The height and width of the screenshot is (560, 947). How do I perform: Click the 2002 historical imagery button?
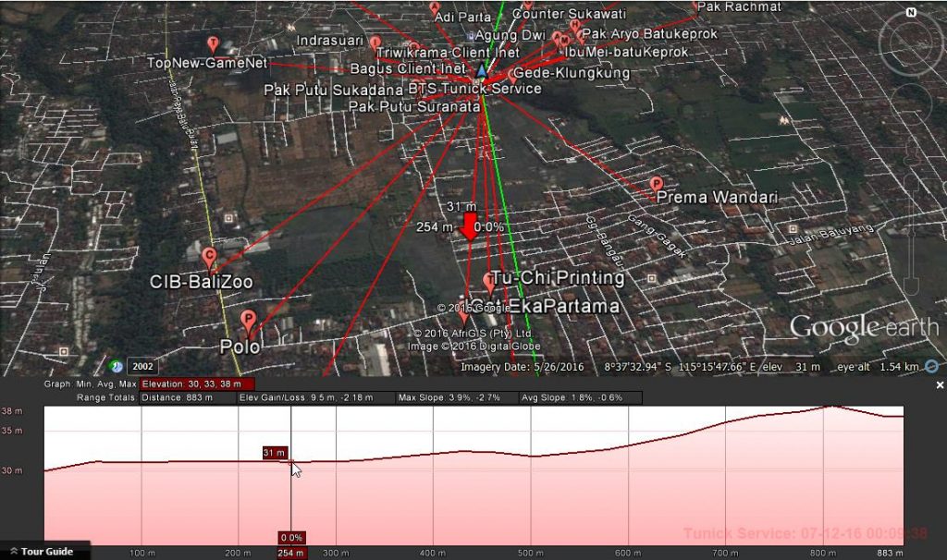142,366
